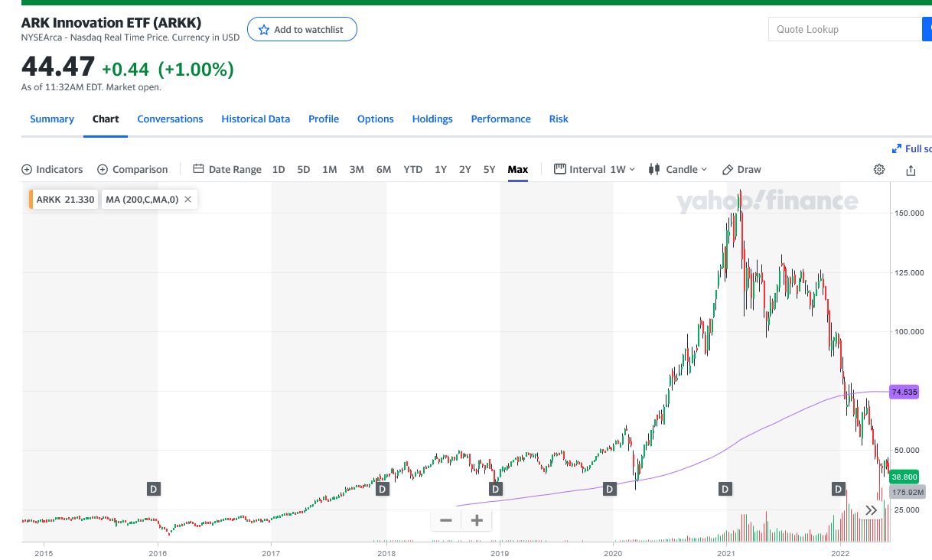Viewport: 932px width, 560px height.
Task: Click the share chart icon
Action: [911, 170]
